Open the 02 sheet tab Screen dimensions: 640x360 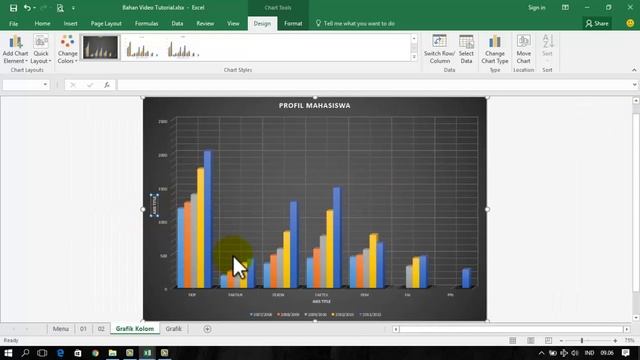[101, 329]
